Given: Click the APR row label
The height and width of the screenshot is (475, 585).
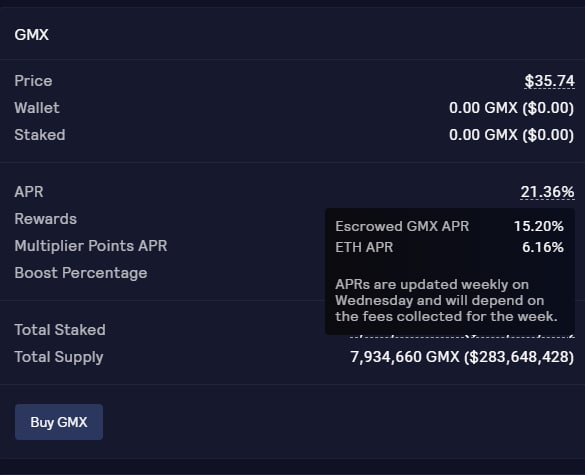Looking at the screenshot, I should 29,192.
